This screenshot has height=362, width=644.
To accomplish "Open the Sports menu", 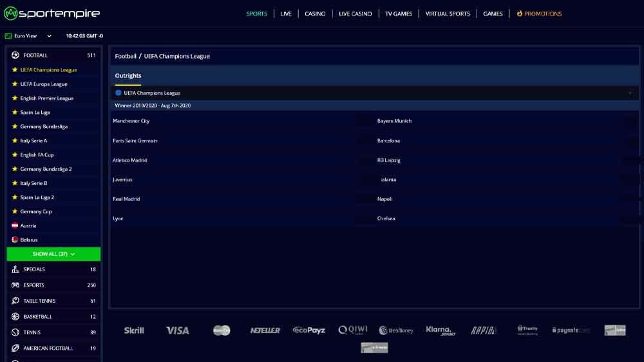I will point(257,14).
